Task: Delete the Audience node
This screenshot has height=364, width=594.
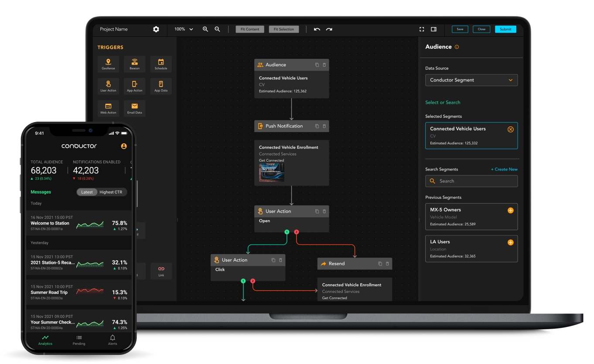Action: point(324,65)
